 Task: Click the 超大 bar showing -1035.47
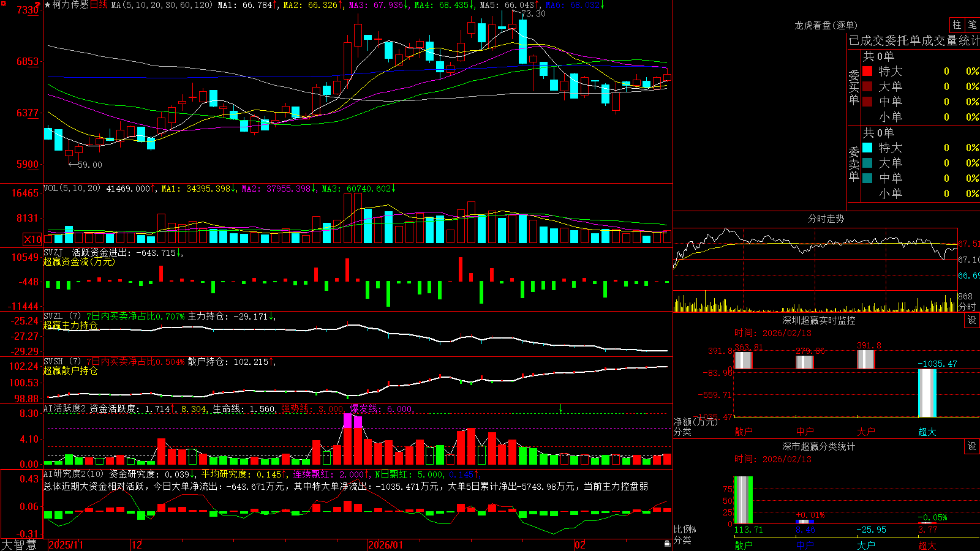click(x=927, y=393)
